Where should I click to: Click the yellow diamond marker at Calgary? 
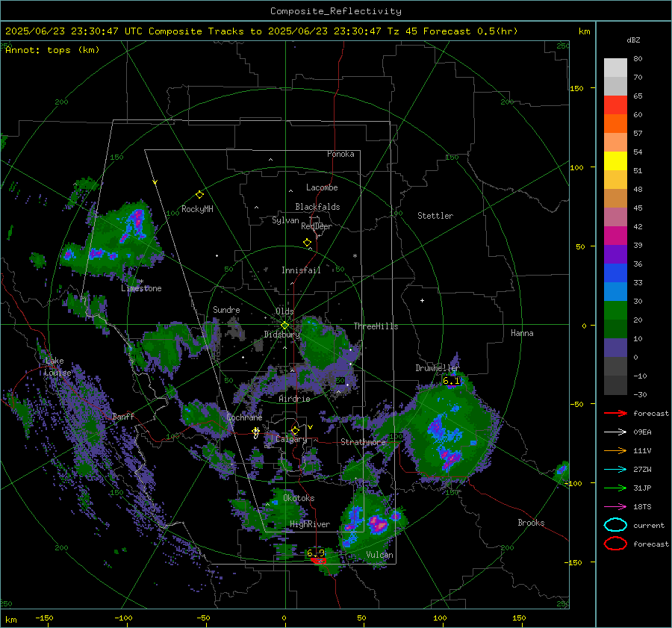click(295, 430)
